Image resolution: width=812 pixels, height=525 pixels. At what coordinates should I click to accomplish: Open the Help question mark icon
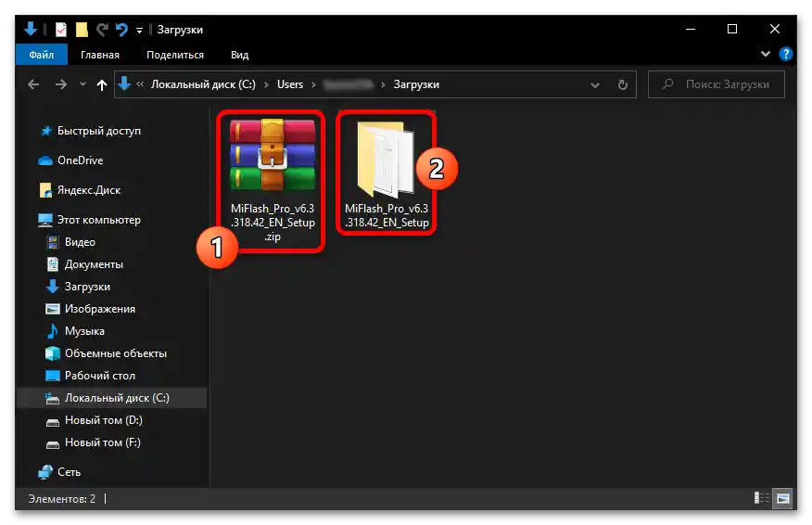tap(786, 54)
